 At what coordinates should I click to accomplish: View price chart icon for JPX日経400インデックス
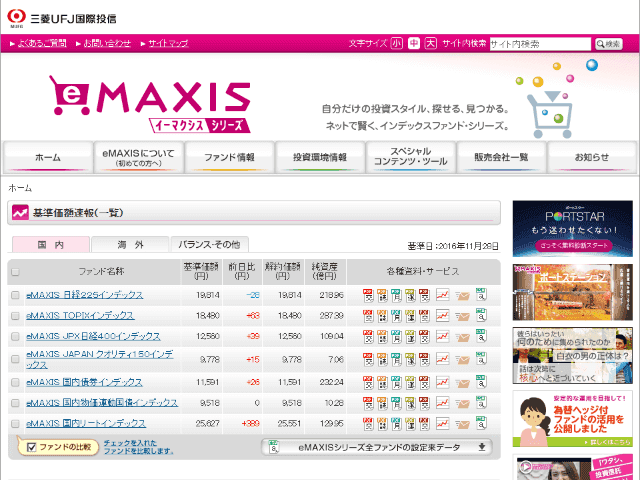click(x=442, y=336)
